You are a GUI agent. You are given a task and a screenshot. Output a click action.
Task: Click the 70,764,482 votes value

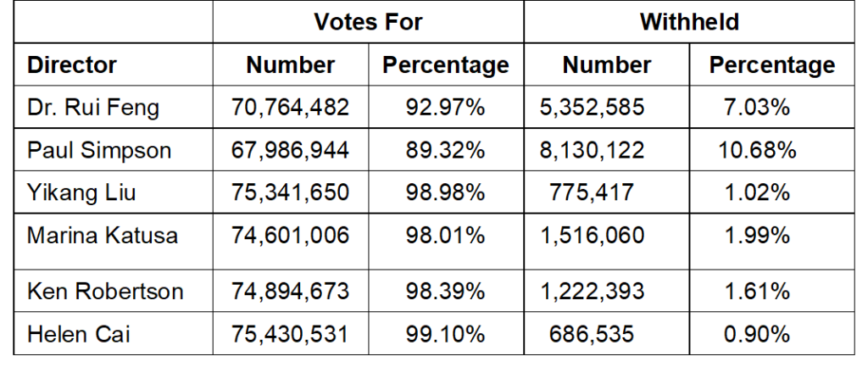click(290, 108)
